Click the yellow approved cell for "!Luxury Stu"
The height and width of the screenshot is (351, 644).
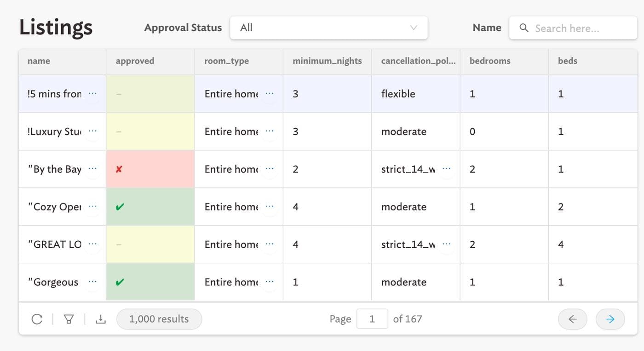click(150, 131)
